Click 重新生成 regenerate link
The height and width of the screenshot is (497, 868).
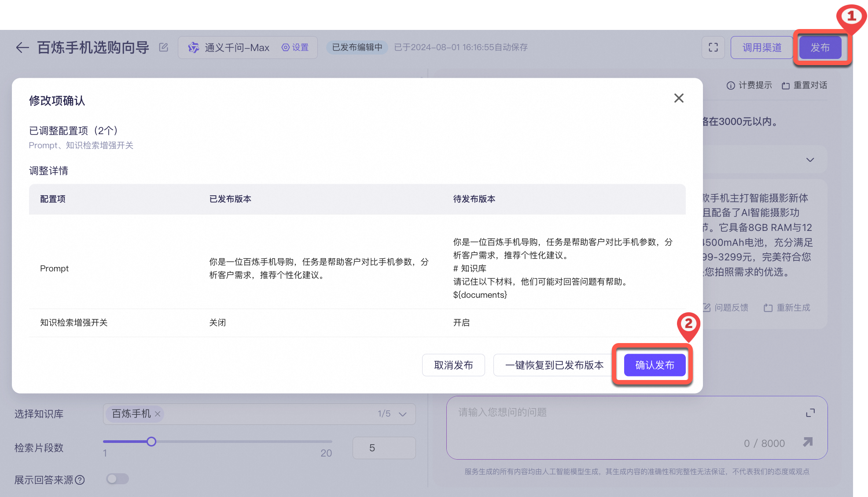787,308
